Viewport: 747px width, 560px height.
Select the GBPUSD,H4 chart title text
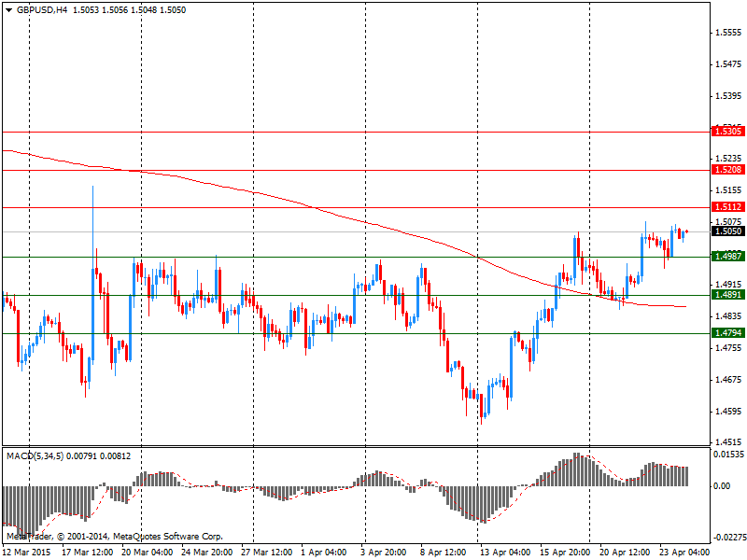click(x=42, y=10)
